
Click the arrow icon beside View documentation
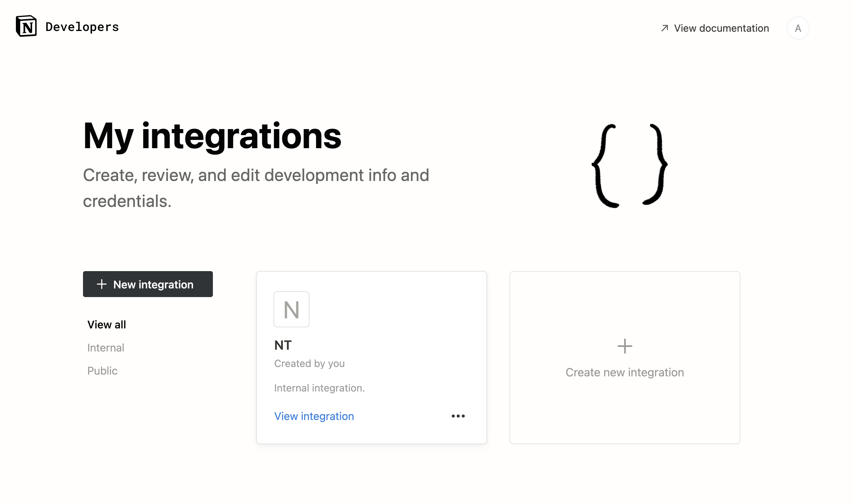665,28
